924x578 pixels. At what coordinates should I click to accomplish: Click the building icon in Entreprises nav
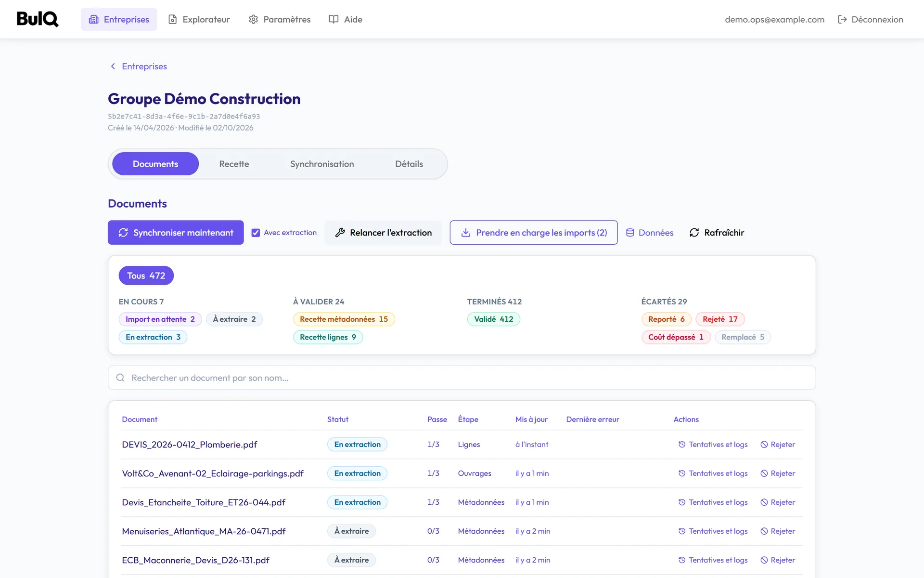coord(94,19)
